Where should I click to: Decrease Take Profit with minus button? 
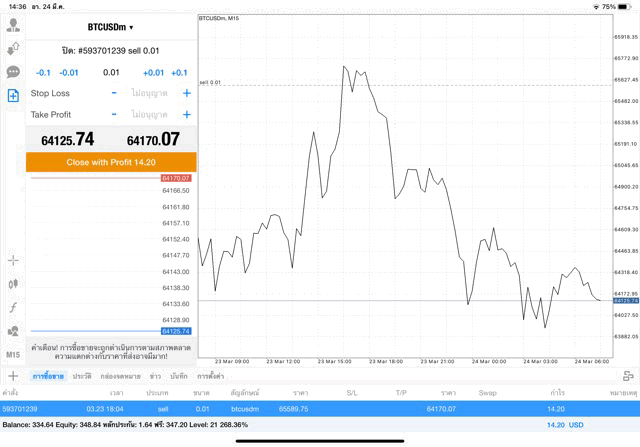click(x=114, y=115)
